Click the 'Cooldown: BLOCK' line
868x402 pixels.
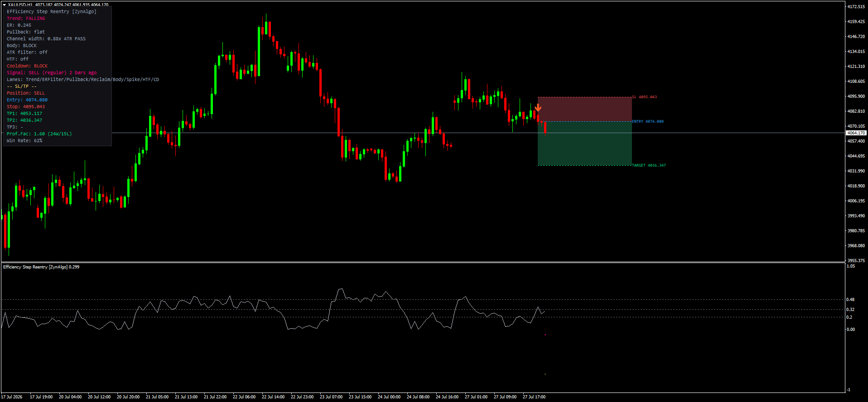click(x=27, y=66)
